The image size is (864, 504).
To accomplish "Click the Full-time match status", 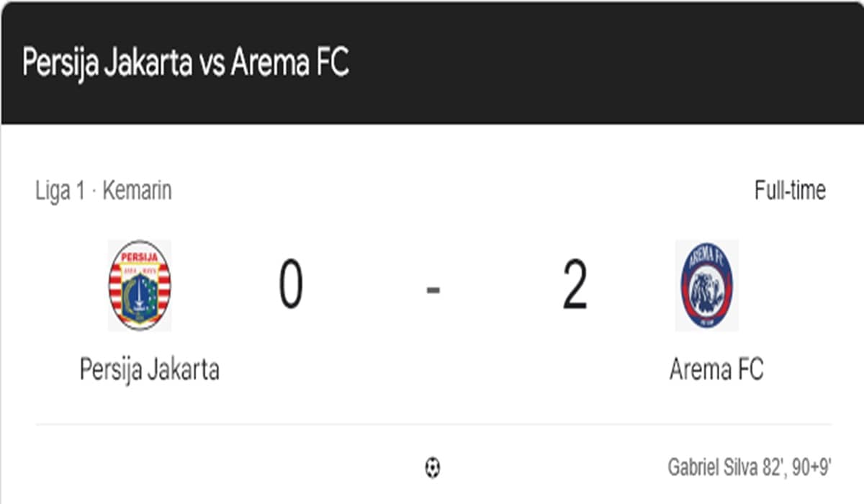I will click(x=790, y=191).
